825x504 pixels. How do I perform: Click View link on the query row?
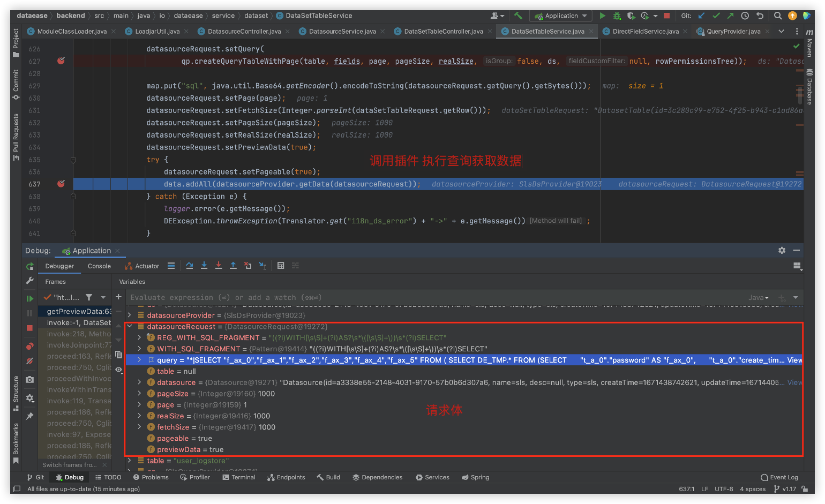(794, 360)
